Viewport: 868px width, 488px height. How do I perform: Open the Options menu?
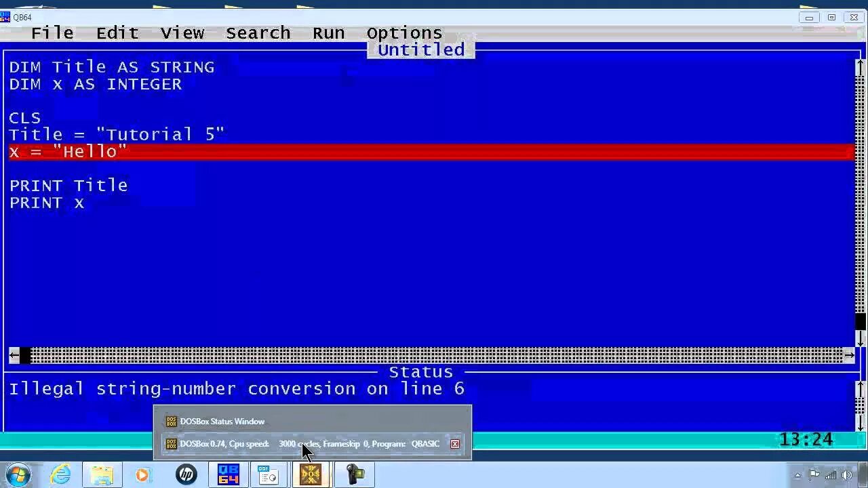point(405,33)
